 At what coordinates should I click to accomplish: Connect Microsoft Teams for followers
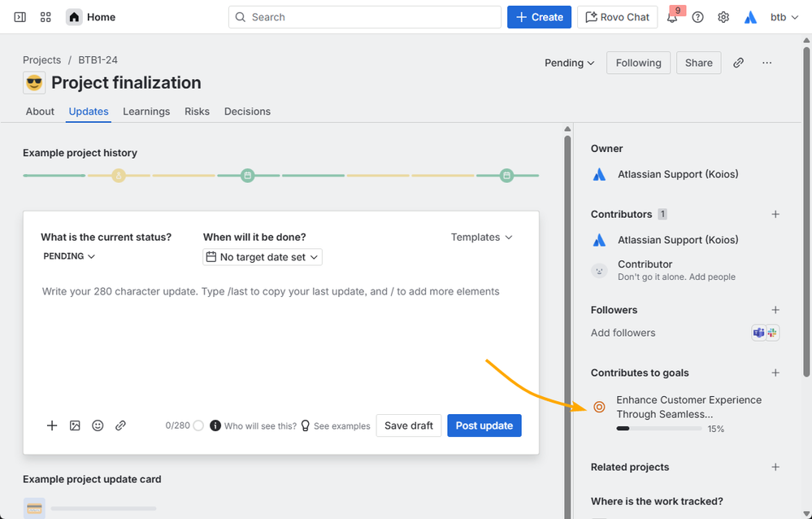758,333
